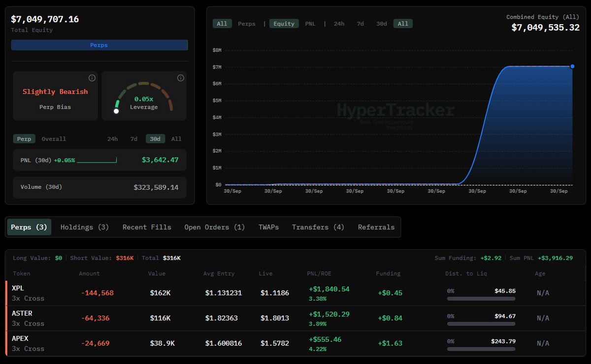Click Sum Funding +$2.92

point(492,258)
